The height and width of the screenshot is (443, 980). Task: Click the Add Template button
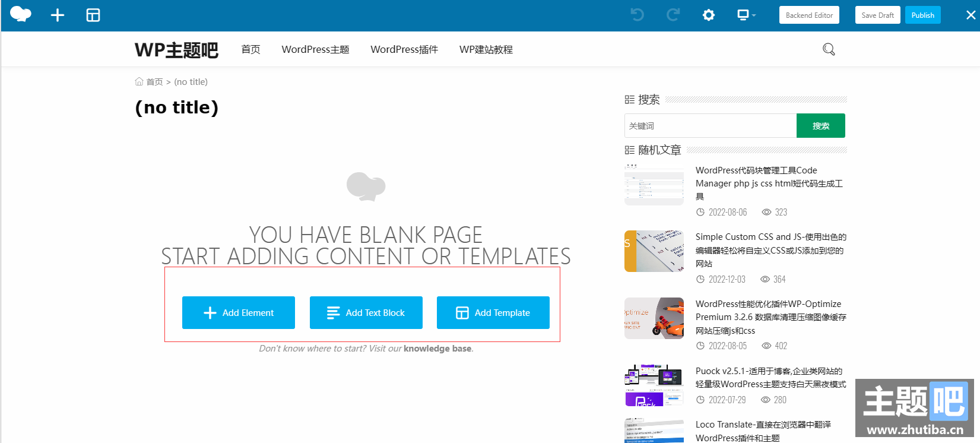point(493,312)
